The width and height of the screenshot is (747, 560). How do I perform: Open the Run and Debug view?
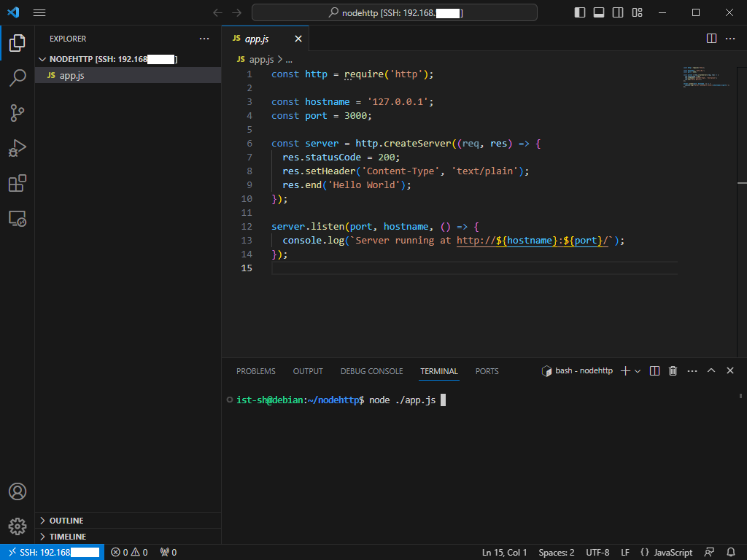[18, 148]
